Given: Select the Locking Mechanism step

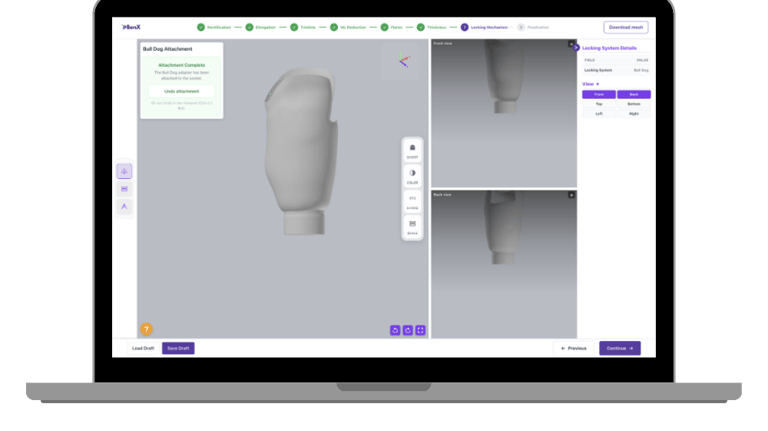Looking at the screenshot, I should (484, 27).
